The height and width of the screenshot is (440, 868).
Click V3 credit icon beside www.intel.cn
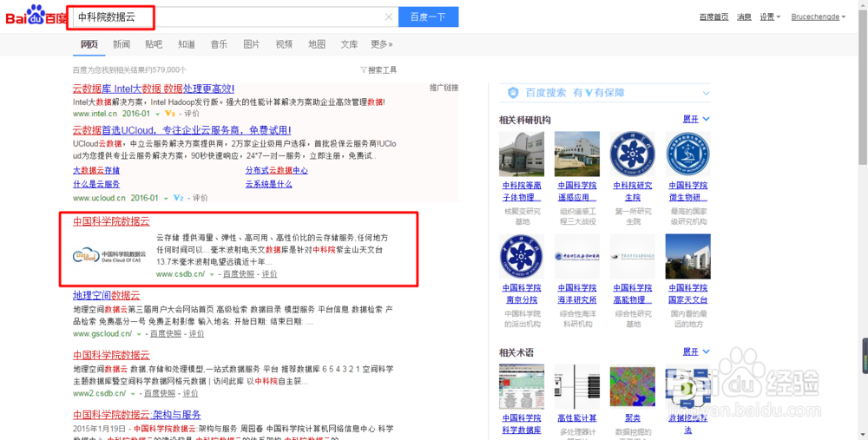coord(170,114)
